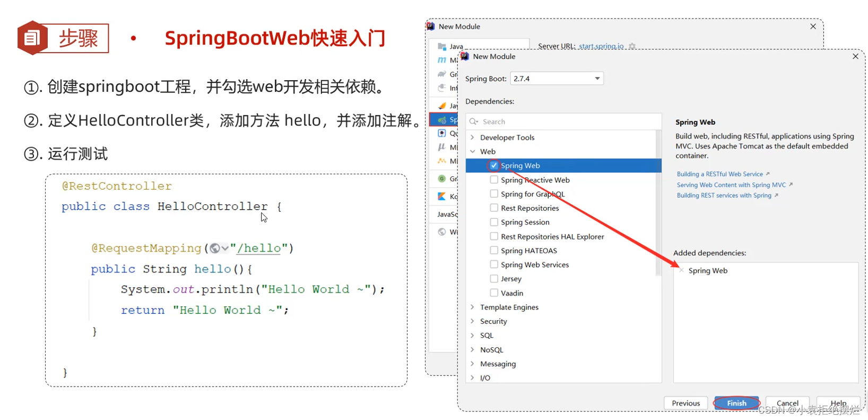Select Maven Archetype icon in back window sidebar

tap(442, 60)
